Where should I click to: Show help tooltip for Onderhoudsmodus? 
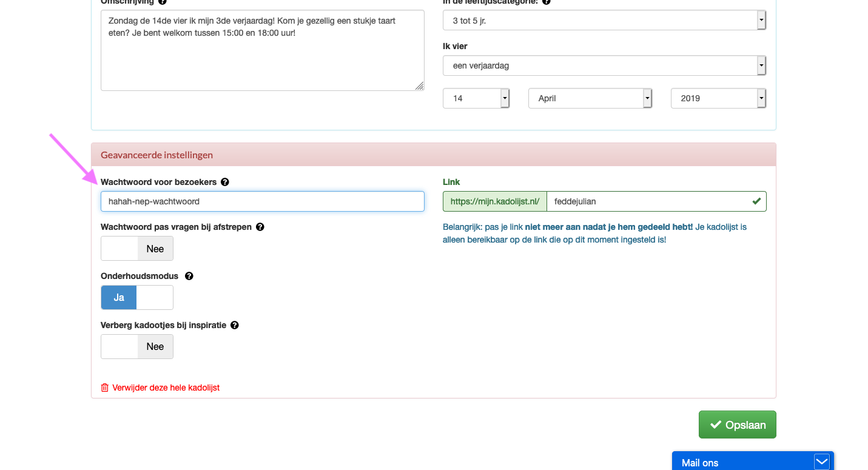click(189, 276)
